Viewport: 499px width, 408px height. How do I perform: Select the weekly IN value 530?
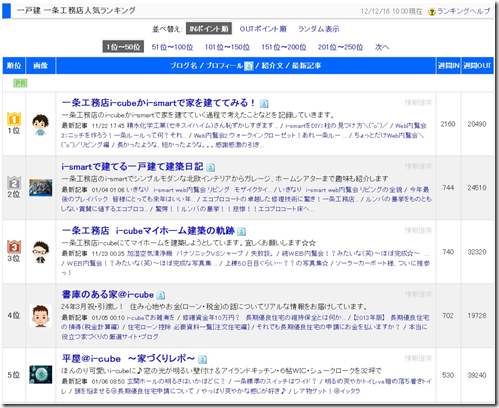coord(448,375)
